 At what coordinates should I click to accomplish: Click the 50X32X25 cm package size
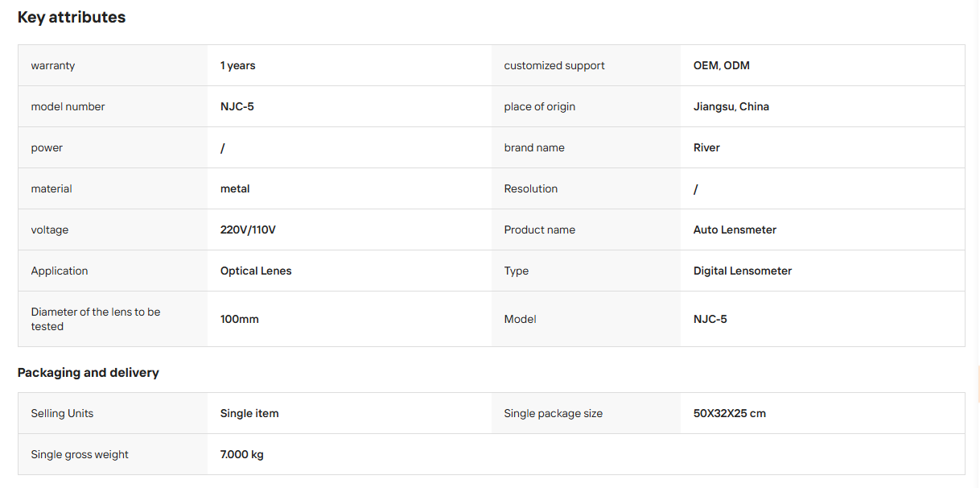(x=730, y=413)
